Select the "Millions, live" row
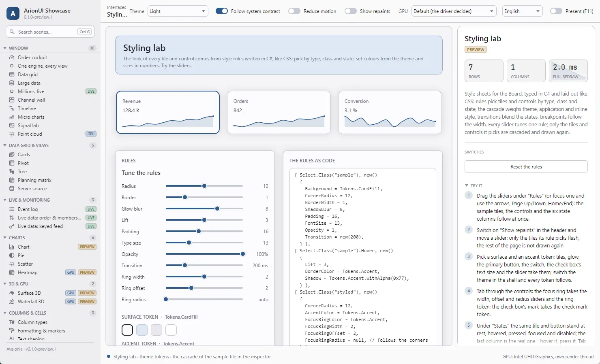 50,92
